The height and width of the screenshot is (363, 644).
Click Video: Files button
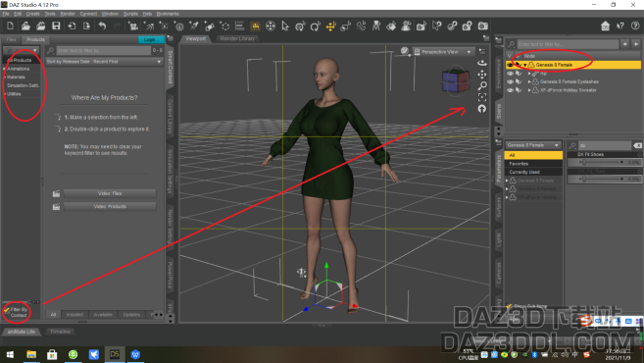click(x=110, y=193)
